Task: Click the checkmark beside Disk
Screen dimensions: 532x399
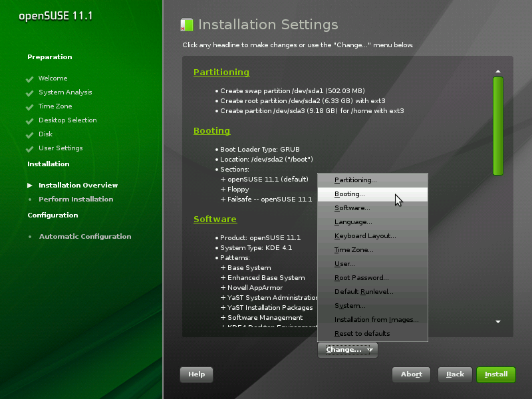Action: [29, 135]
